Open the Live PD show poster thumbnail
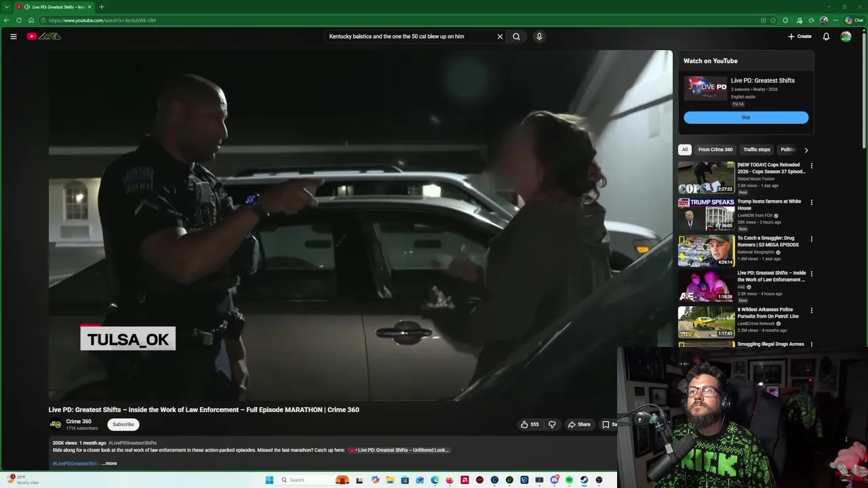 click(705, 89)
